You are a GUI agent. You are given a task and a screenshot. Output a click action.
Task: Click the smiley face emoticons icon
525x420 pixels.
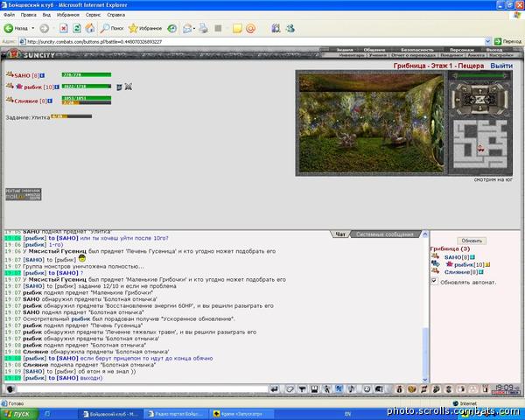click(x=367, y=388)
